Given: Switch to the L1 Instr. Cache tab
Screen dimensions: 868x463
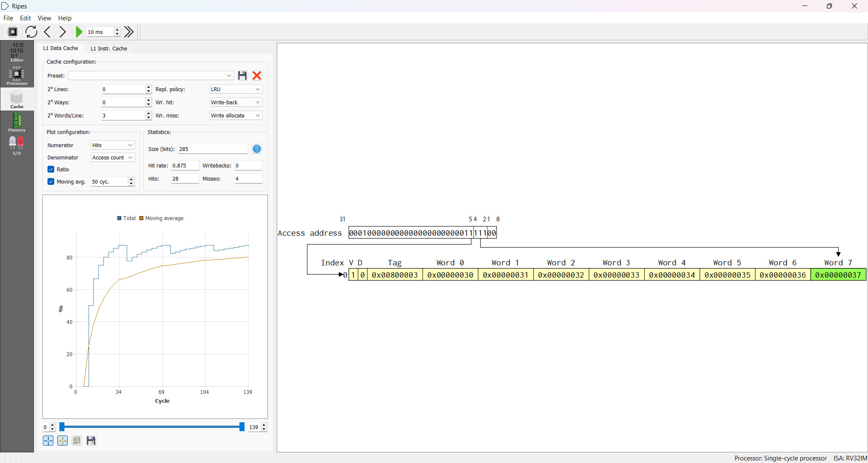Looking at the screenshot, I should [109, 48].
